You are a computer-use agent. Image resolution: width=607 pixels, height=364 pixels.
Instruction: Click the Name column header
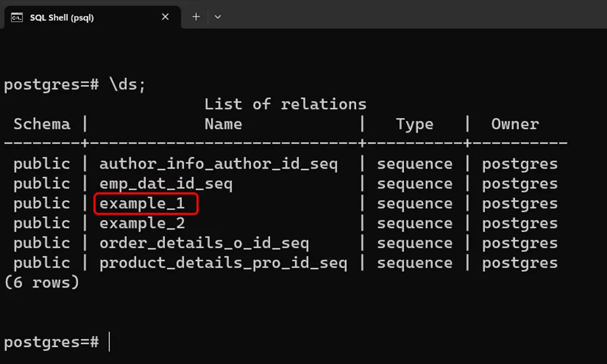pyautogui.click(x=223, y=124)
